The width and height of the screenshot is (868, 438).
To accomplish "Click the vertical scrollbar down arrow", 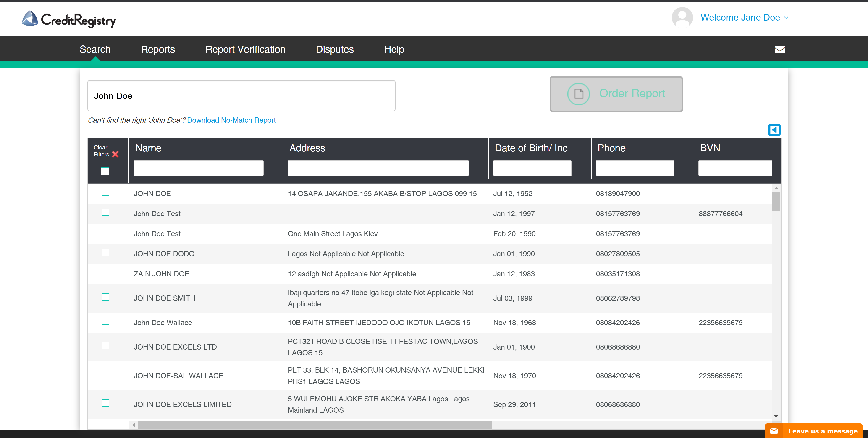I will 776,417.
